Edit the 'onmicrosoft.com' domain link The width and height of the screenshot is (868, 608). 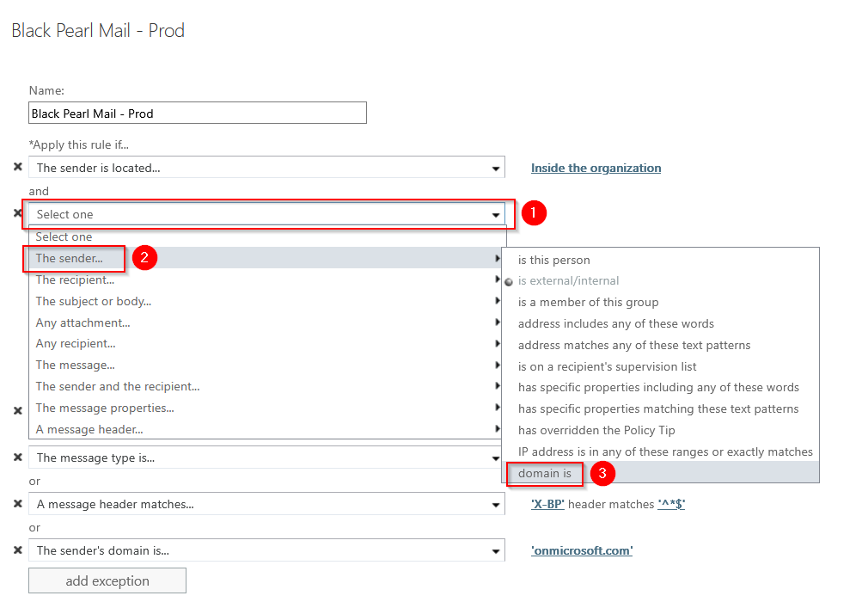582,550
